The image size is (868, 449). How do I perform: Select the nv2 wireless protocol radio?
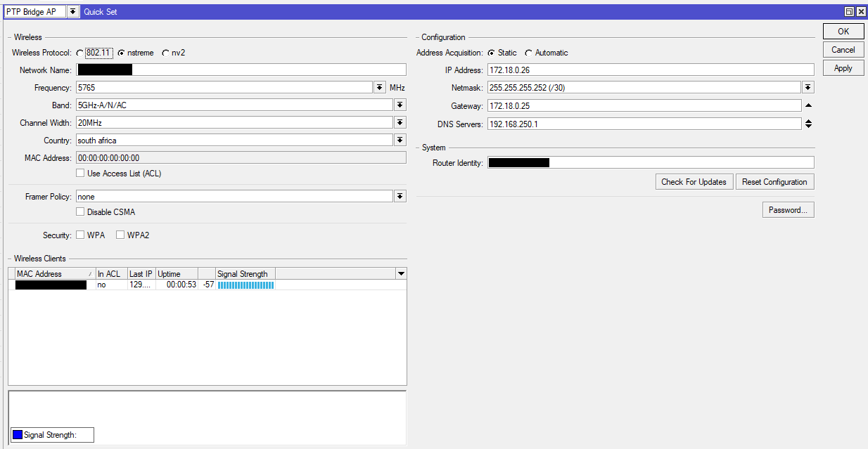click(x=165, y=53)
